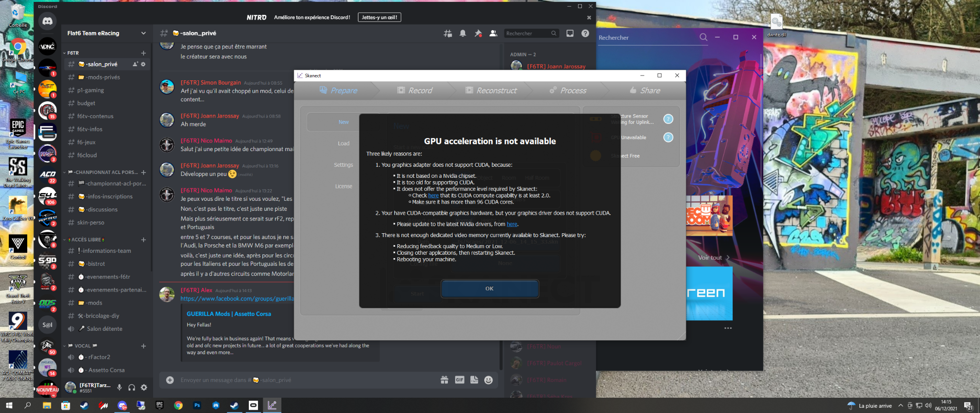Viewport: 980px width, 413px height.
Task: Open the 'La pluie arrive' weather widget
Action: tap(870, 406)
